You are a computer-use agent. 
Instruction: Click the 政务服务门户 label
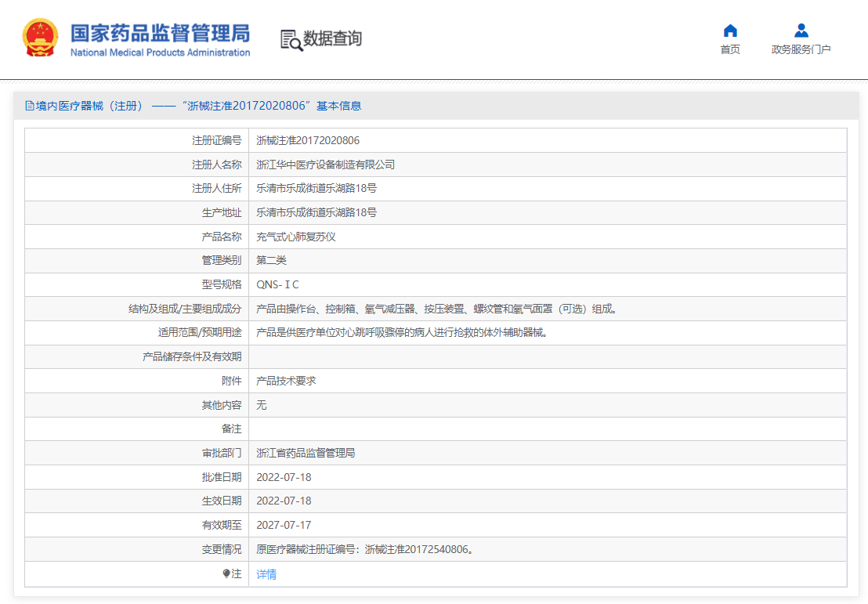801,49
